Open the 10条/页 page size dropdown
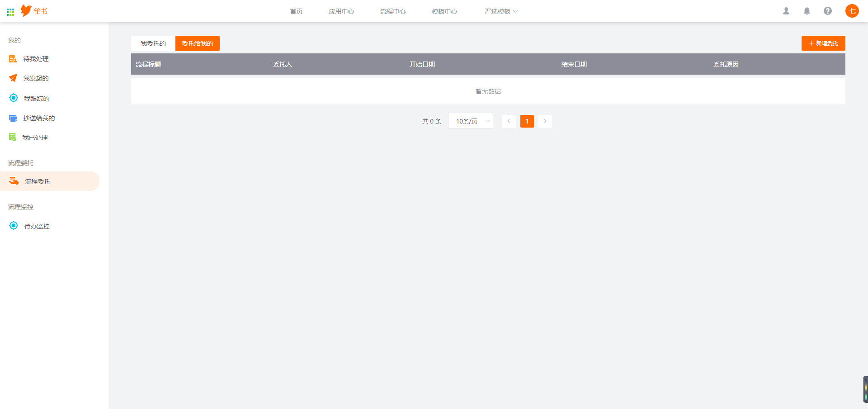Viewport: 868px width, 409px height. pos(471,121)
